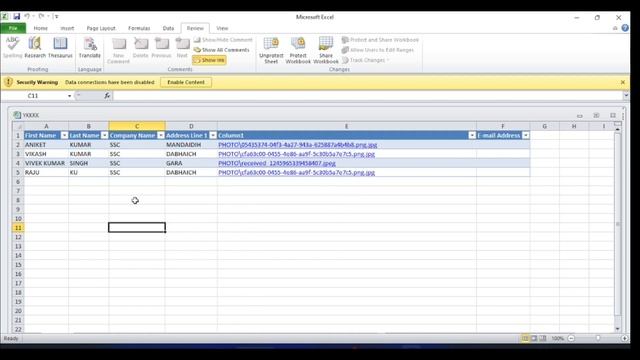The image size is (640, 360).
Task: Open the First Name filter dropdown
Action: (x=64, y=136)
